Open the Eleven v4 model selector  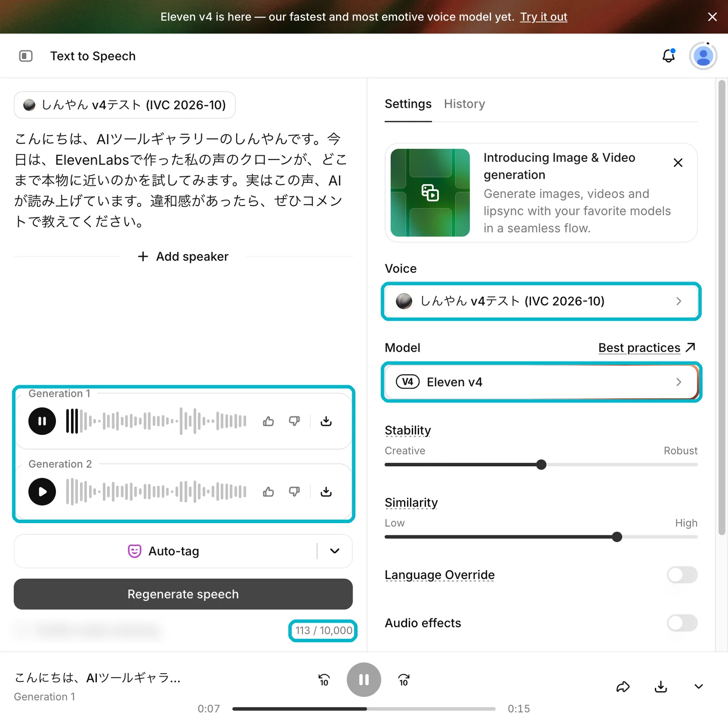(541, 382)
